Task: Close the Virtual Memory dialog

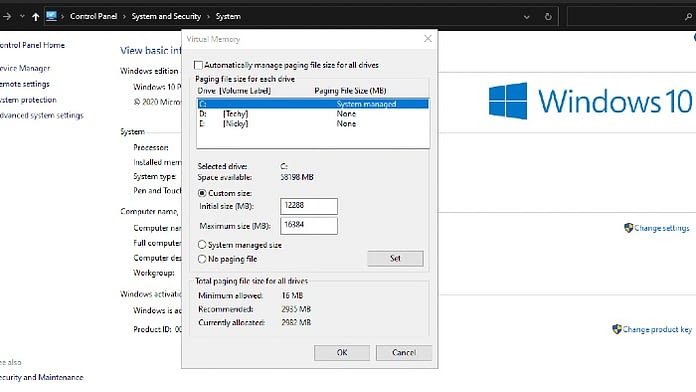Action: (x=428, y=39)
